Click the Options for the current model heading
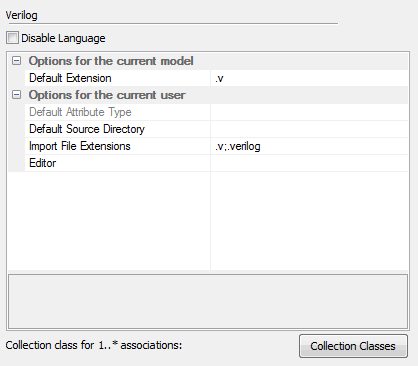This screenshot has height=366, width=418. click(x=111, y=61)
